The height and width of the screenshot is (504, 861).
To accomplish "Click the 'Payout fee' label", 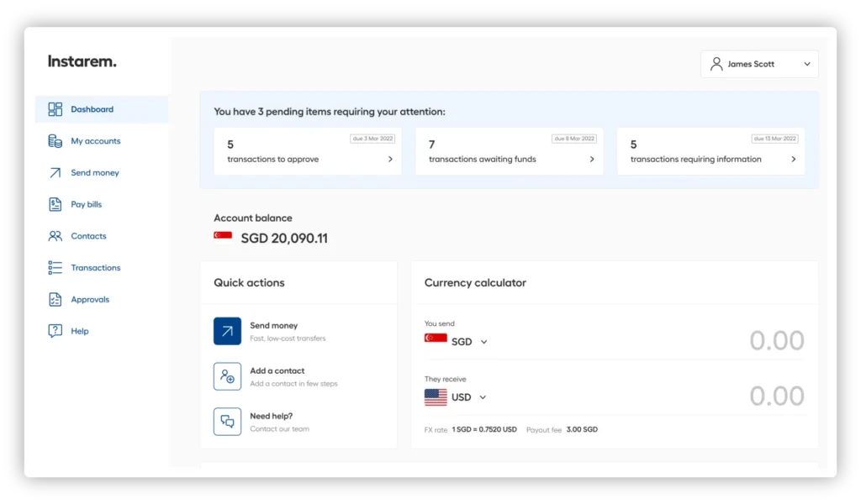I will point(544,430).
